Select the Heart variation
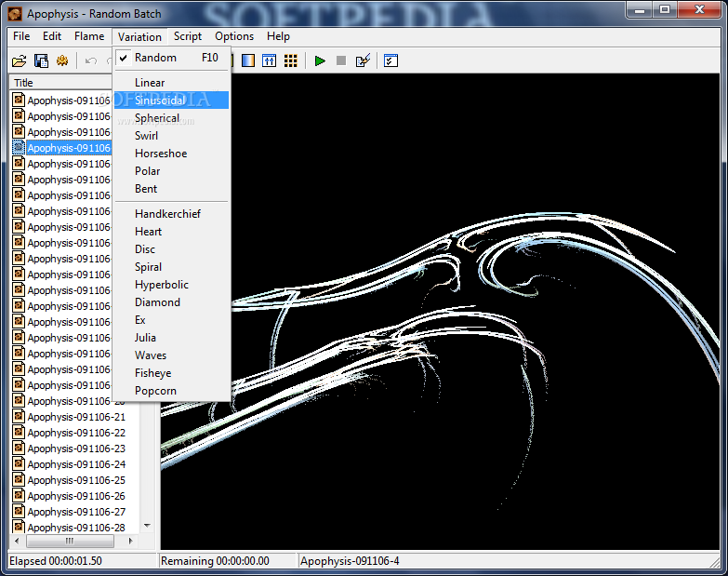Screen dimensions: 728x576 [x=172, y=232]
